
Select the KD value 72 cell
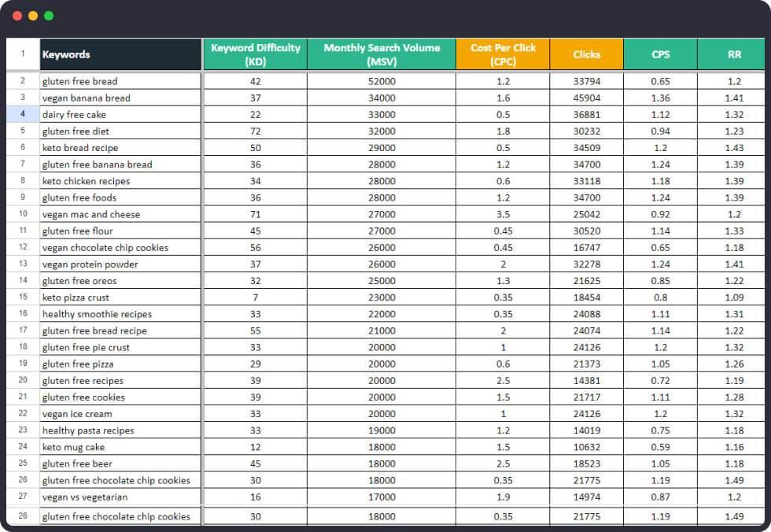pyautogui.click(x=255, y=131)
